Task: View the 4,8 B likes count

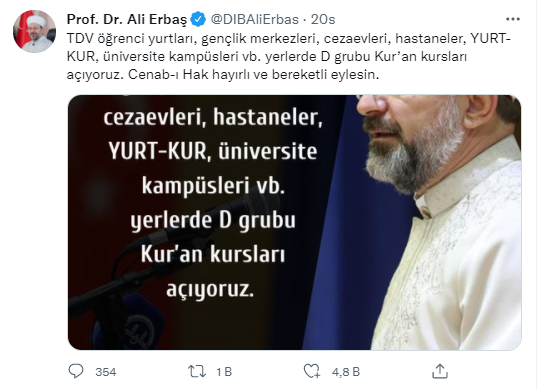Action: click(346, 372)
